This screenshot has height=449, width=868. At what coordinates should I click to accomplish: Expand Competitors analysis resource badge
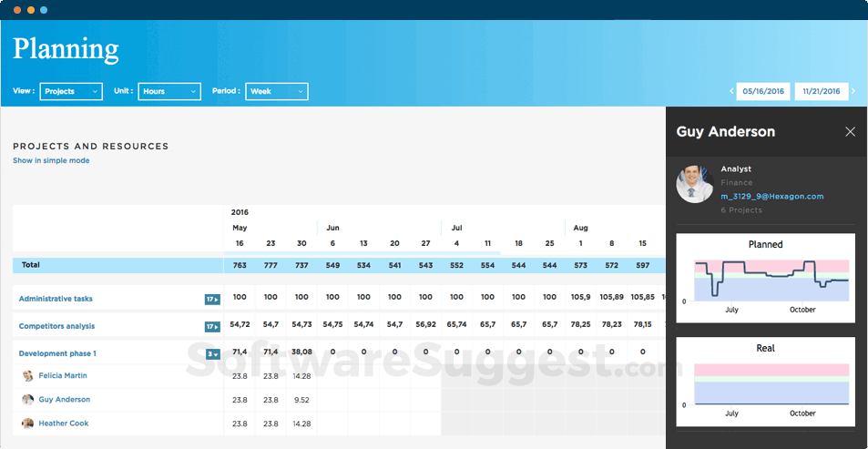point(212,327)
